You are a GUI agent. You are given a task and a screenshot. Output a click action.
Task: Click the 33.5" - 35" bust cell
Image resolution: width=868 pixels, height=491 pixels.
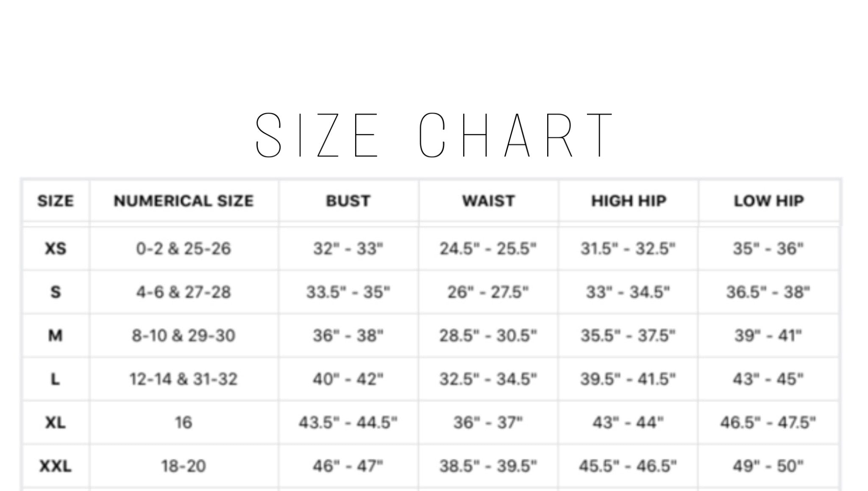click(348, 292)
